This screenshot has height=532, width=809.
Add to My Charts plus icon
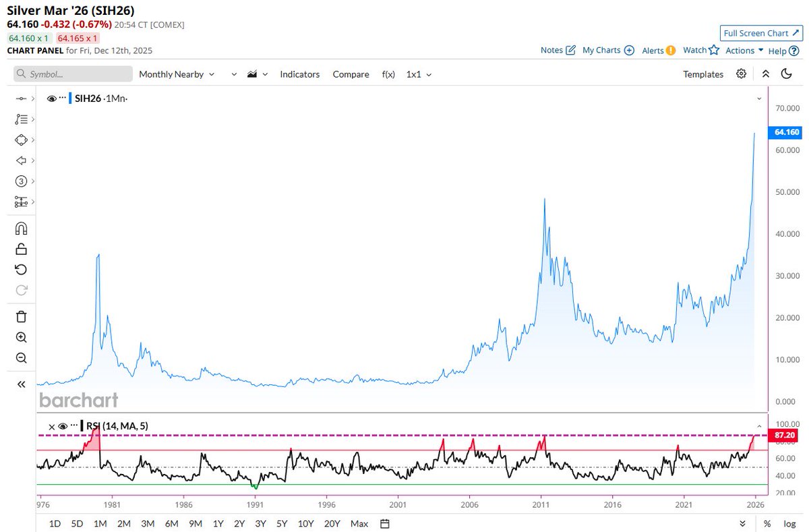[x=629, y=50]
